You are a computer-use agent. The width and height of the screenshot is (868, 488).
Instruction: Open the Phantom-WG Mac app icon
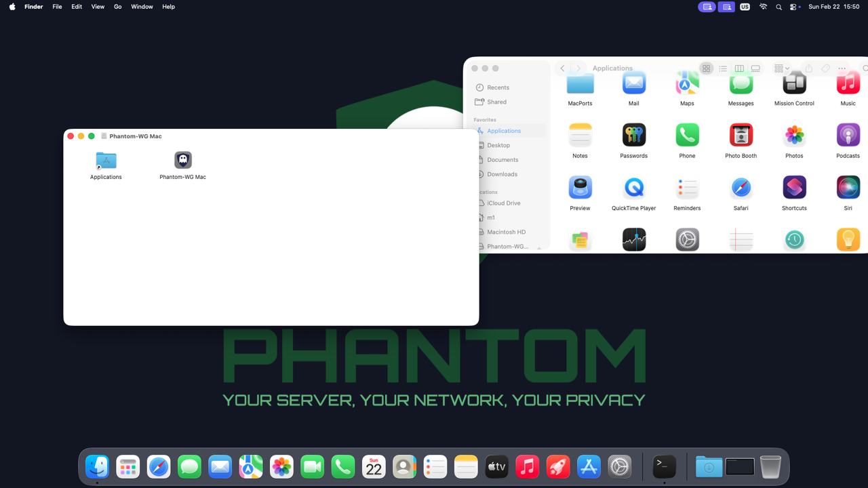(x=182, y=160)
